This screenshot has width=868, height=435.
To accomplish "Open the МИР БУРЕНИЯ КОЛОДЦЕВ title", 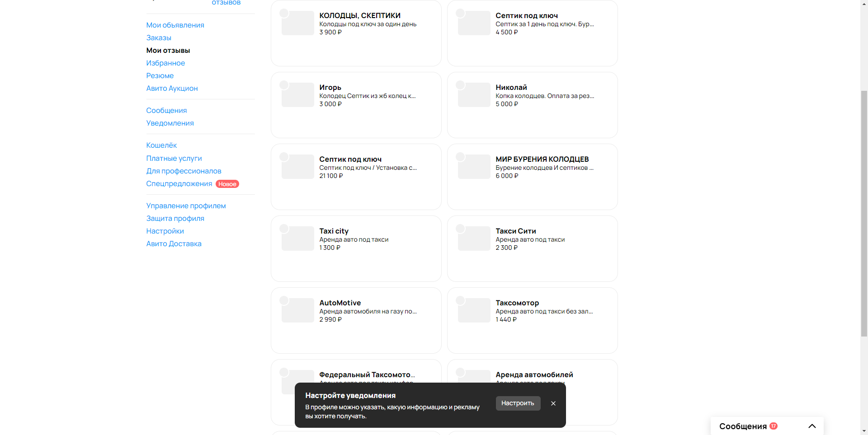I will click(x=542, y=159).
